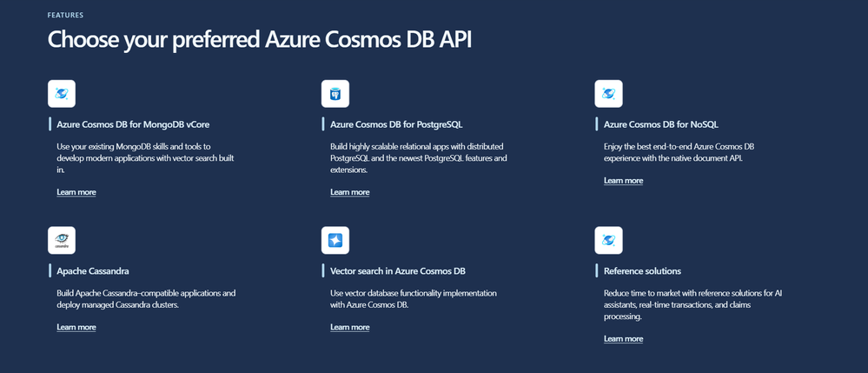The image size is (868, 373).
Task: Click the Vector search sparkle icon
Action: (335, 240)
